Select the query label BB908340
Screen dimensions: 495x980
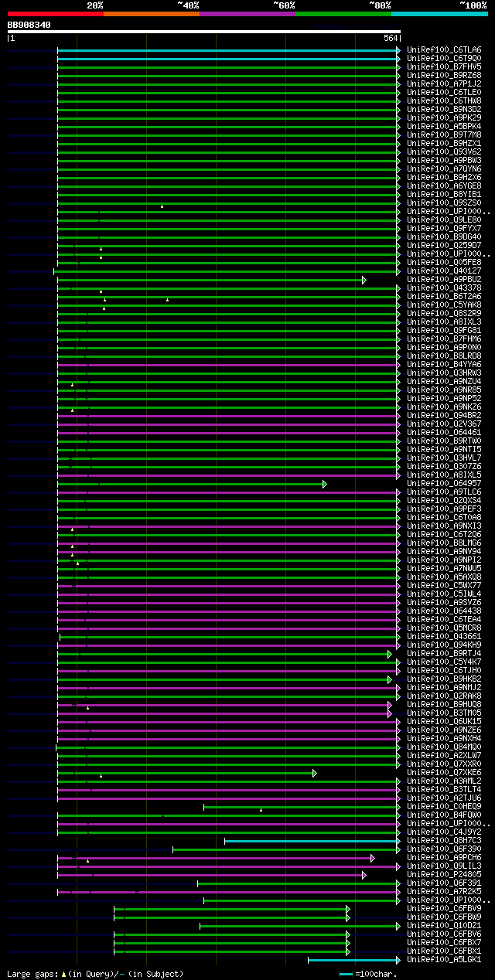29,25
